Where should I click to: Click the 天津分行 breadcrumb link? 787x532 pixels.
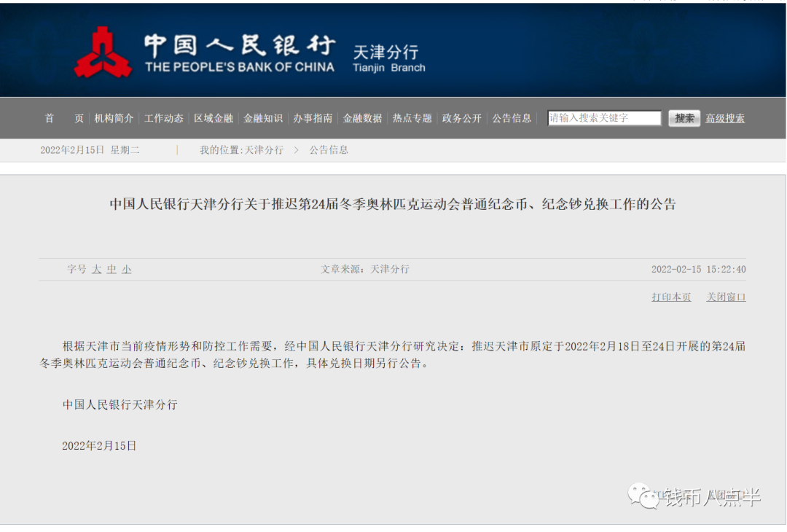pos(264,150)
